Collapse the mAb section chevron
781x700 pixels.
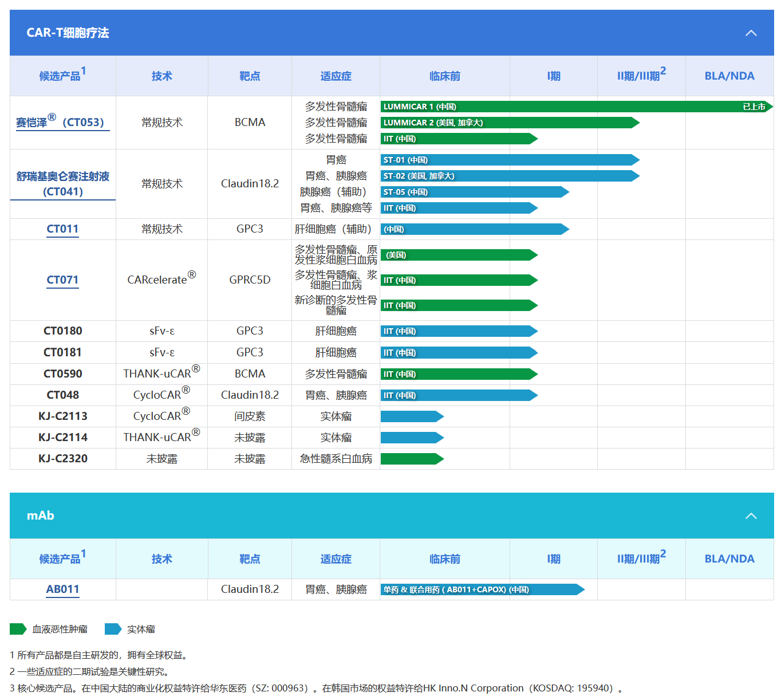(x=751, y=516)
